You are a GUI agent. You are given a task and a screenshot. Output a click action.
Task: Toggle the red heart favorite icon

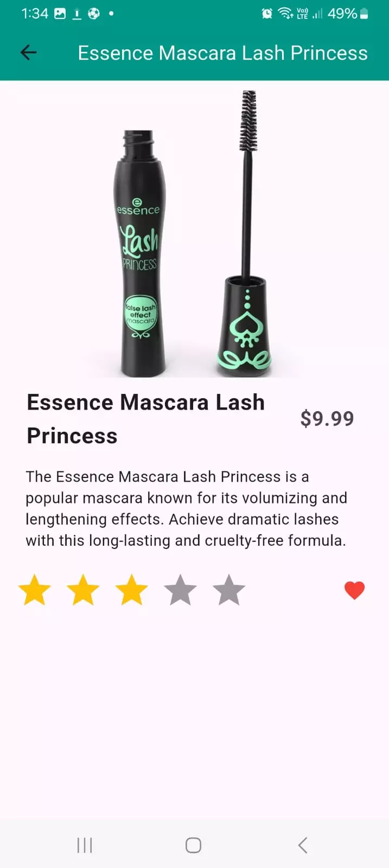[354, 590]
